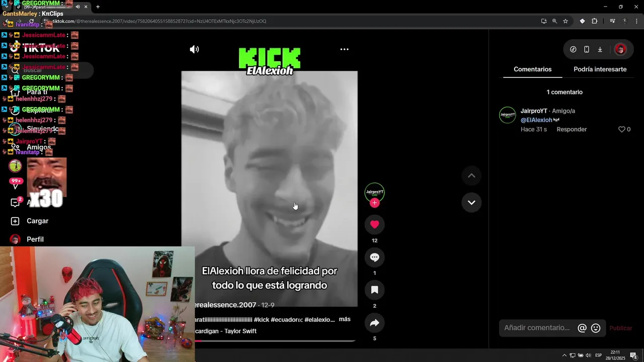Seek on the video progress bar
The image size is (644, 362).
(275, 341)
